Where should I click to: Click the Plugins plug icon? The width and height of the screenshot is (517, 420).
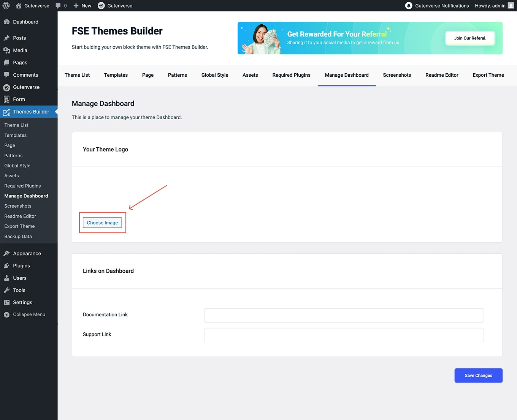click(6, 266)
